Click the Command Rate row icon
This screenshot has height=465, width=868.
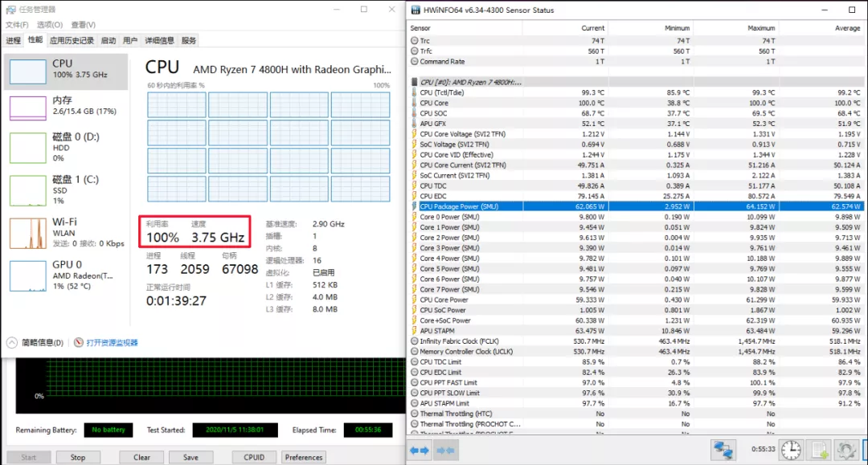tap(414, 61)
